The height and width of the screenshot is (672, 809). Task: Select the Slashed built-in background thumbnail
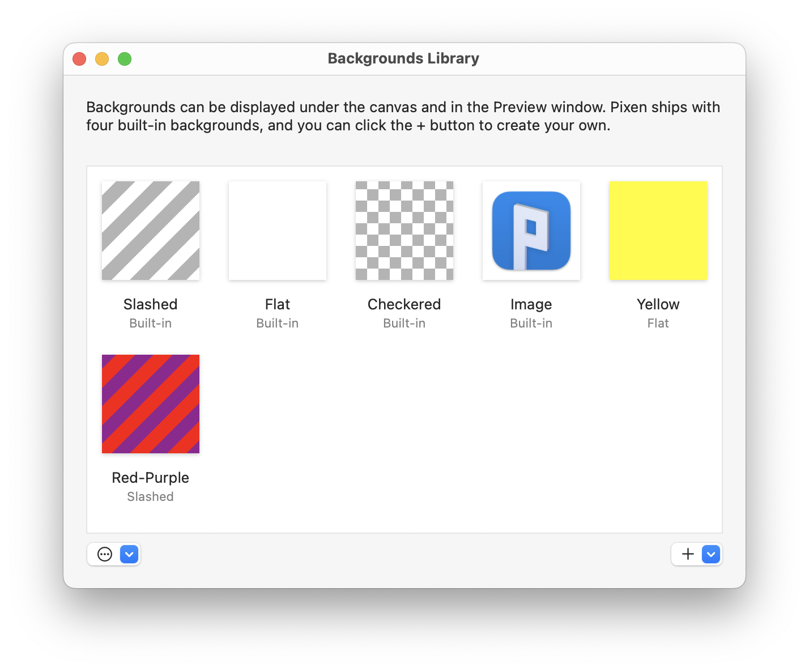pos(150,230)
